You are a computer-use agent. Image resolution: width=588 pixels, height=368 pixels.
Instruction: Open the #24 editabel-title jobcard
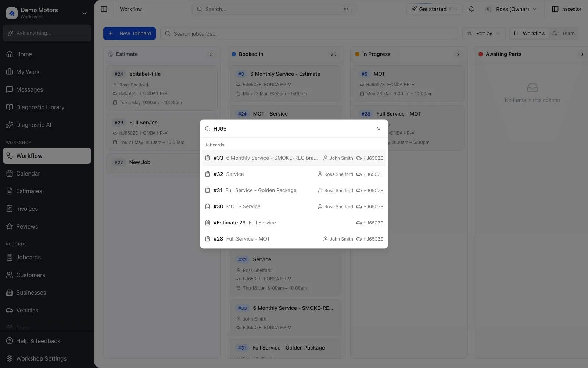pyautogui.click(x=162, y=88)
